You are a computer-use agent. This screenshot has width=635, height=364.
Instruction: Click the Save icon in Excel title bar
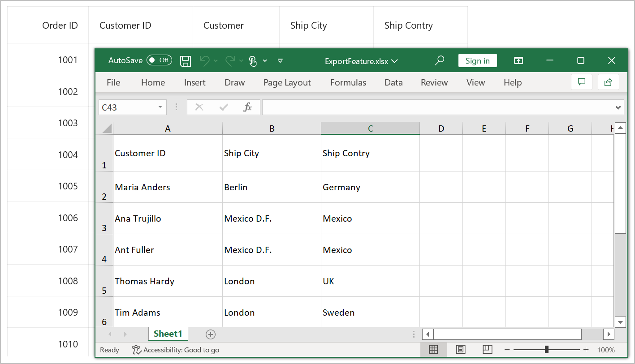(x=186, y=61)
